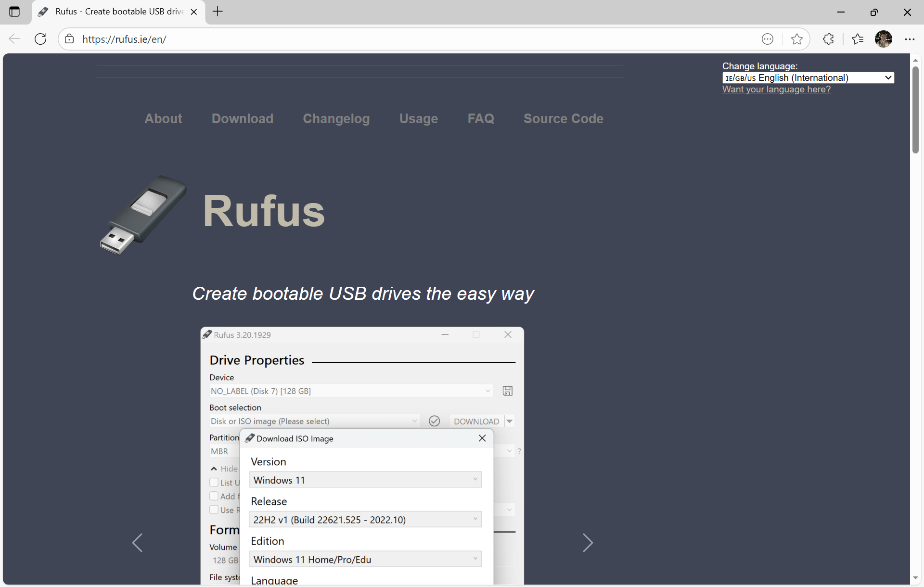
Task: Open the browser Extensions icon
Action: coord(829,39)
